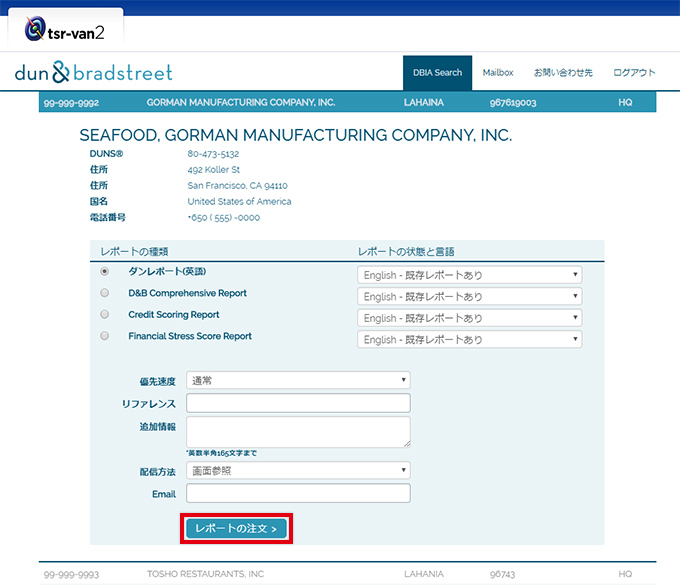Screen dimensions: 680x586
Task: Click the GORMAN MANUFACTURING COMPANY, INC. header row
Action: click(x=347, y=102)
